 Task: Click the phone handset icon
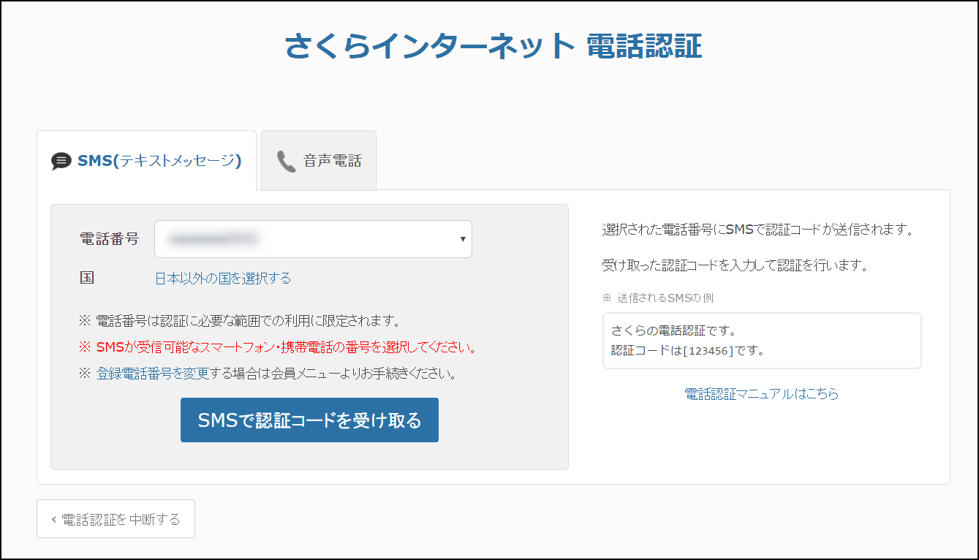[286, 161]
